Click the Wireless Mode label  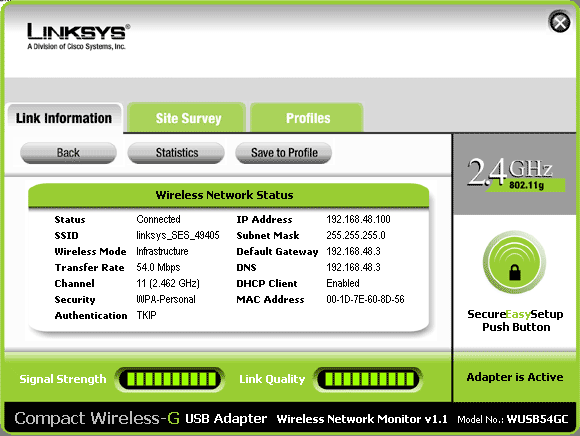[x=90, y=251]
